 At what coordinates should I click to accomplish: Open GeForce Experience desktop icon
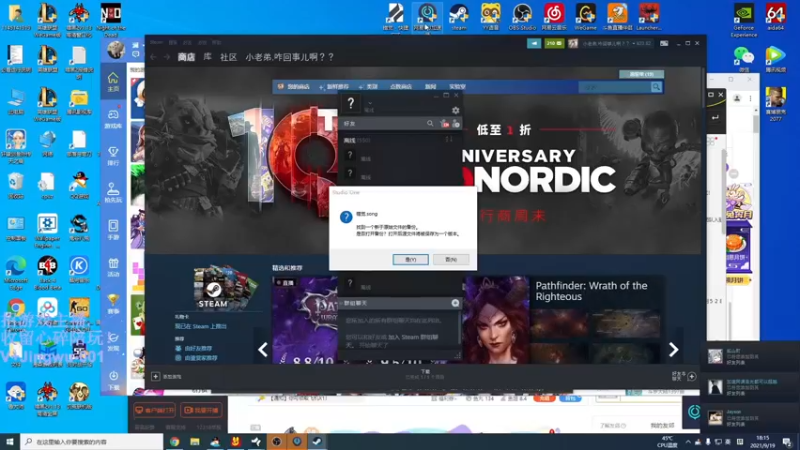click(x=743, y=19)
